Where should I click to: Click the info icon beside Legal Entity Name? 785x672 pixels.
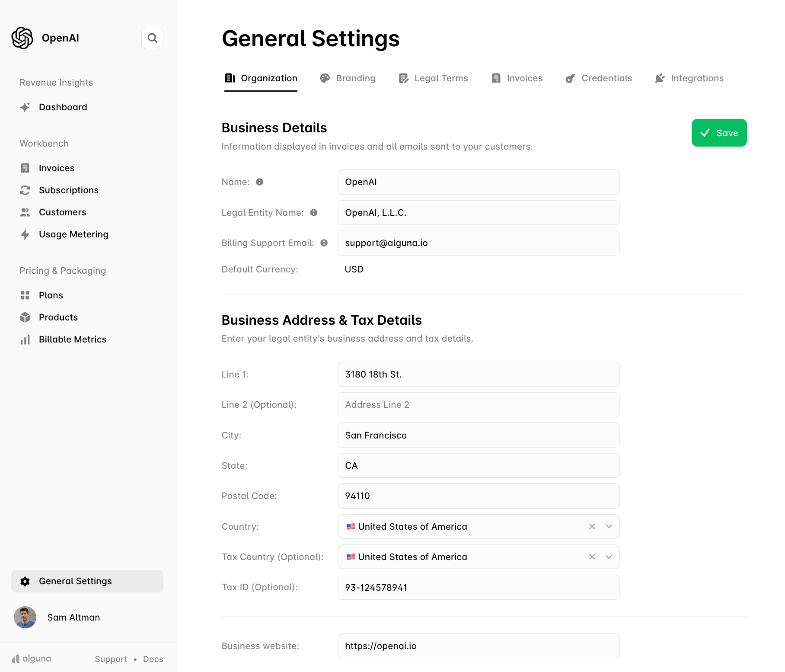(x=314, y=213)
